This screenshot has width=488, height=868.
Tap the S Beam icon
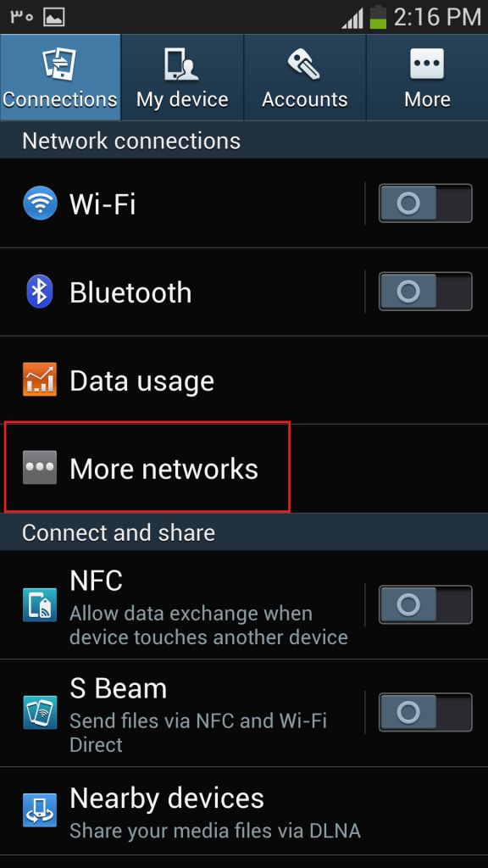[x=40, y=712]
